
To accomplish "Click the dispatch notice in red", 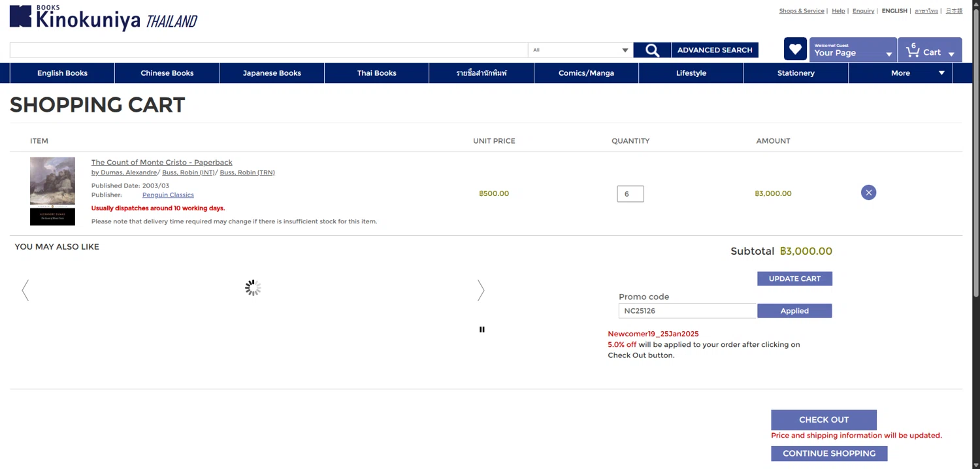I will click(x=158, y=208).
